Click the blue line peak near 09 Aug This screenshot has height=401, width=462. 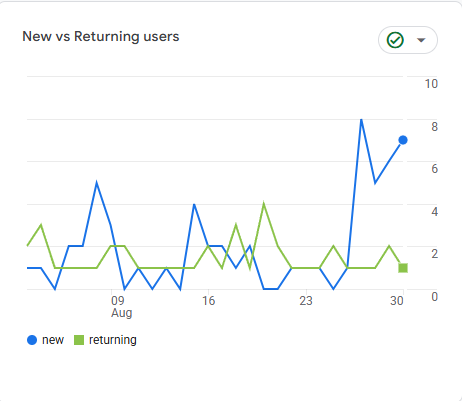coord(97,183)
